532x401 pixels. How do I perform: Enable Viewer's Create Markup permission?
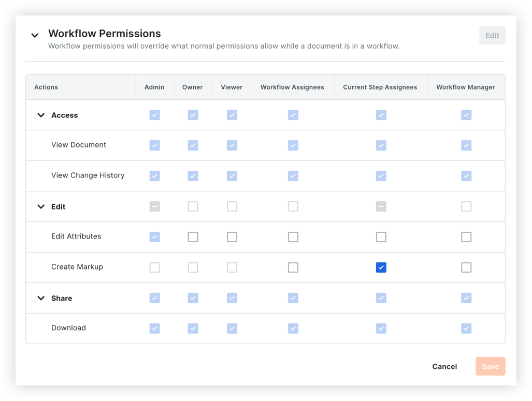click(232, 268)
